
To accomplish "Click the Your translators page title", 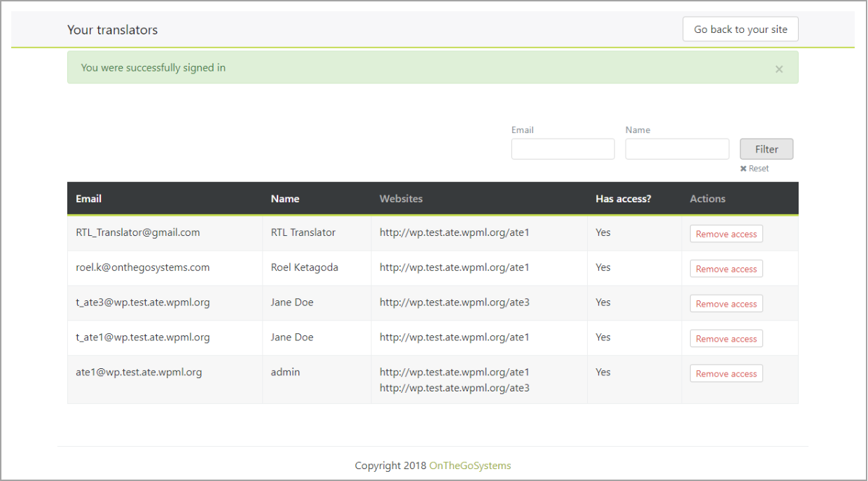I will (113, 30).
